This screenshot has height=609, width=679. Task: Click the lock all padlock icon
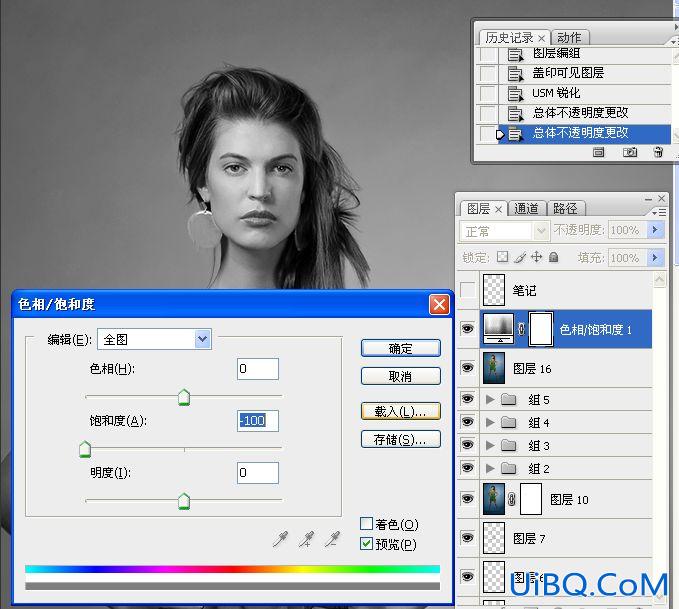coord(553,257)
